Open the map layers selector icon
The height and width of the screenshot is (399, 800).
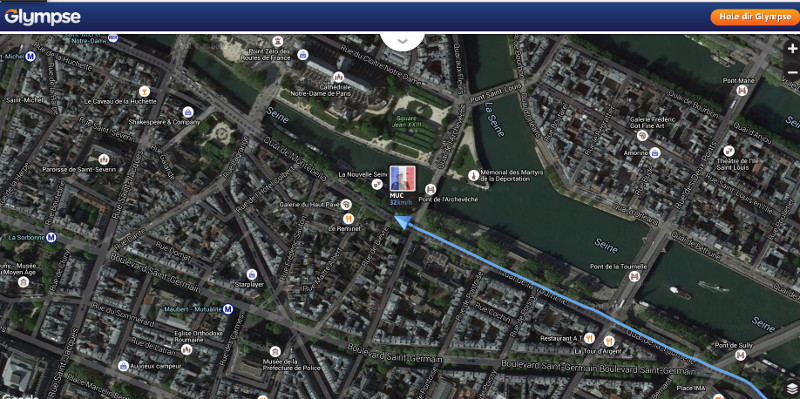pyautogui.click(x=791, y=388)
